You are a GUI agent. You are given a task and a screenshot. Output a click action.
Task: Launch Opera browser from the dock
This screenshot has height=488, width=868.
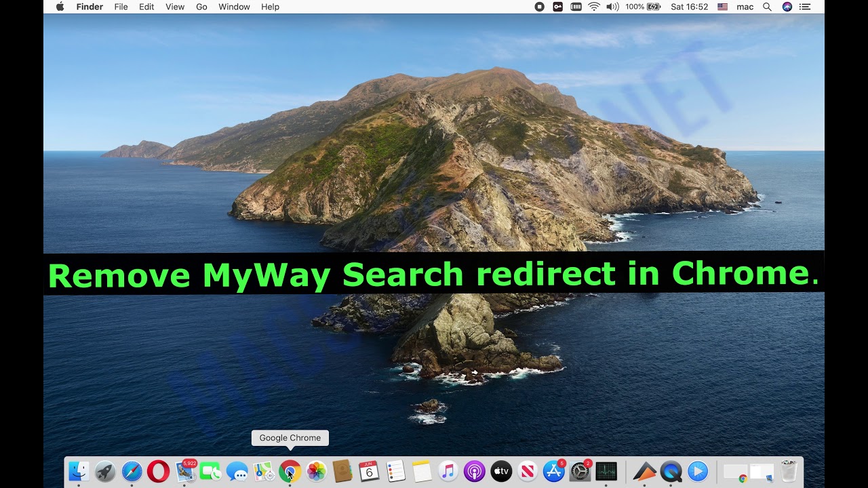click(x=158, y=471)
